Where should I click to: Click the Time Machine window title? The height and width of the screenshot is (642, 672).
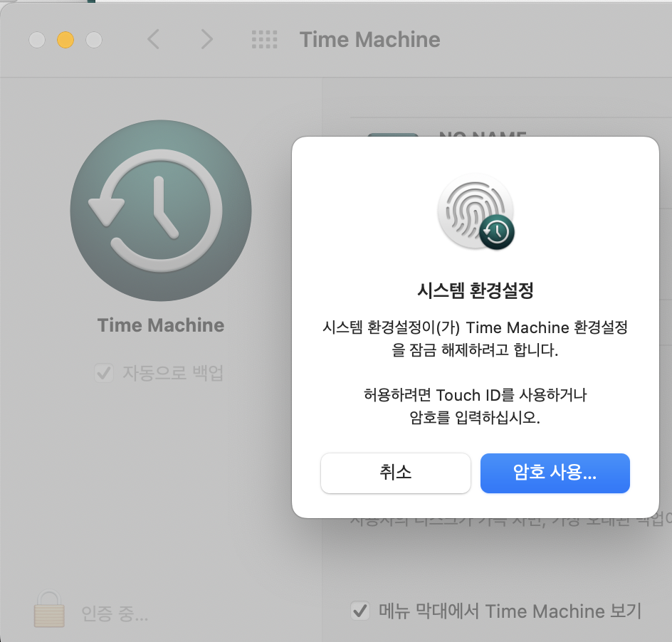pyautogui.click(x=370, y=40)
